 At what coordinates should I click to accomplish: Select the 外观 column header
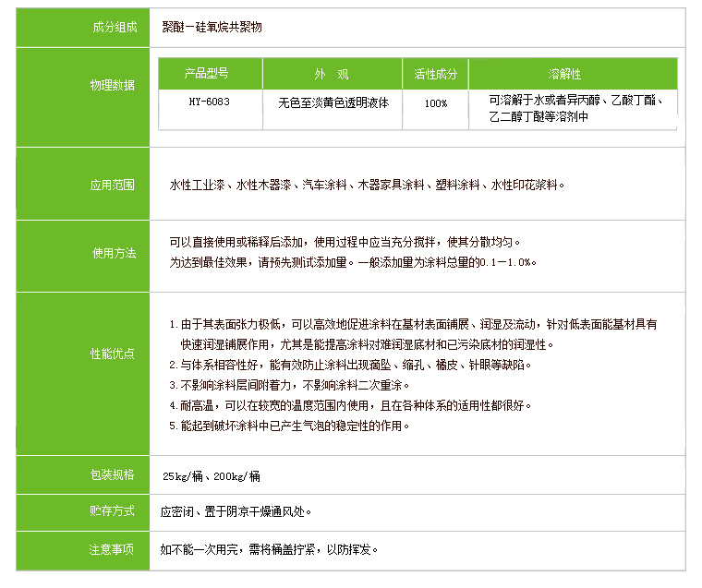[332, 74]
